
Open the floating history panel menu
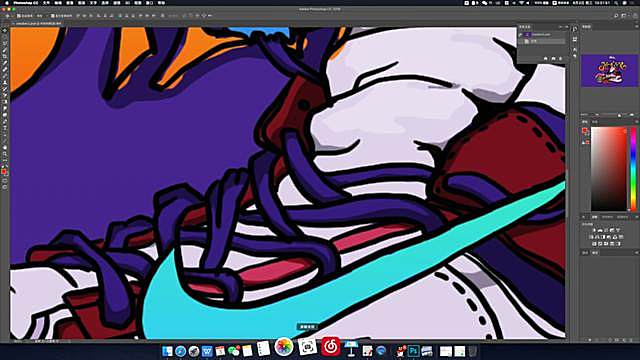tap(567, 27)
